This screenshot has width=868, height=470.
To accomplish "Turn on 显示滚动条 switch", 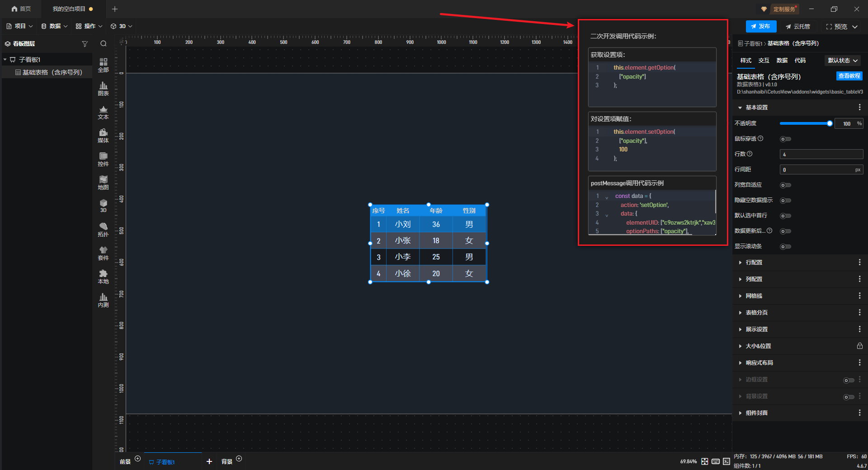I will (786, 247).
